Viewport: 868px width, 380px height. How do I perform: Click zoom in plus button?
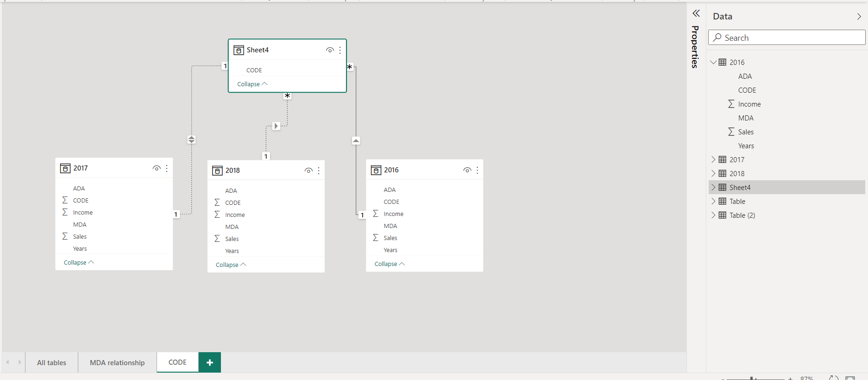(x=790, y=379)
